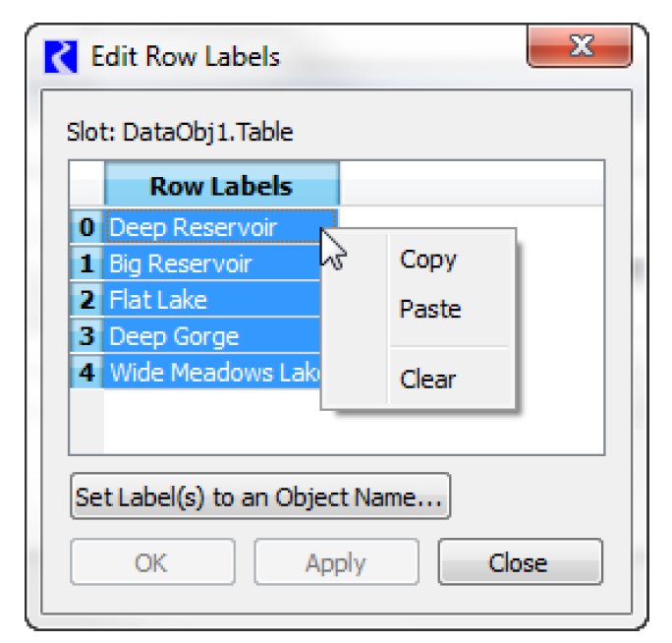Select row header number 3
The height and width of the screenshot is (643, 672).
(x=86, y=336)
